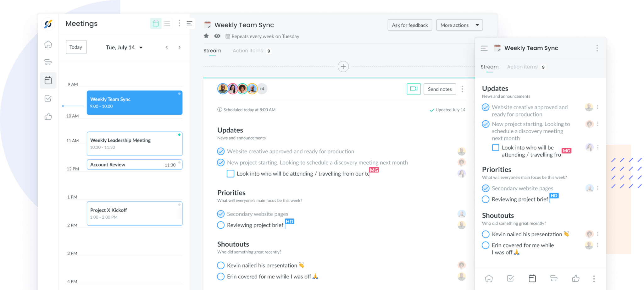Open Account Review calendar event

135,165
